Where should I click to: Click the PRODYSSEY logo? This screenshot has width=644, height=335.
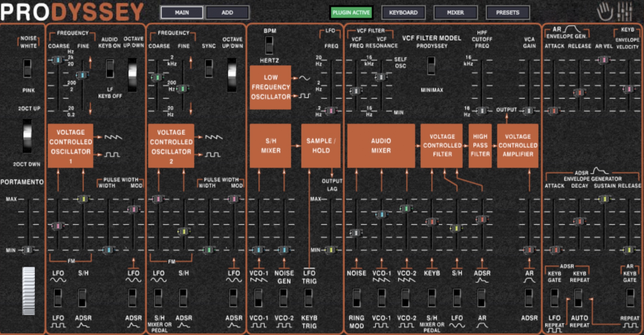(72, 12)
